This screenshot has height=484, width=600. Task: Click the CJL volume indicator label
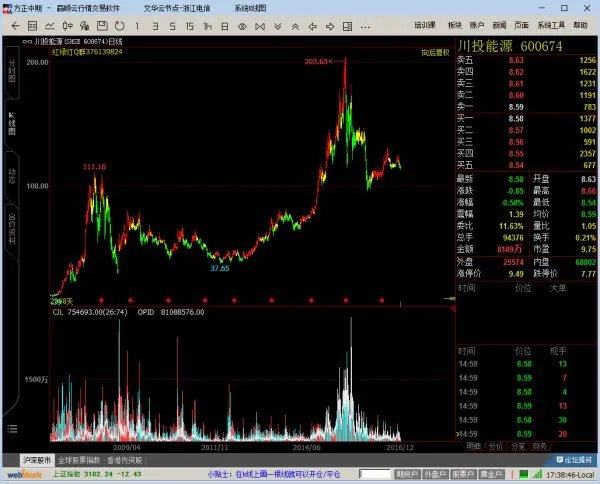[58, 312]
